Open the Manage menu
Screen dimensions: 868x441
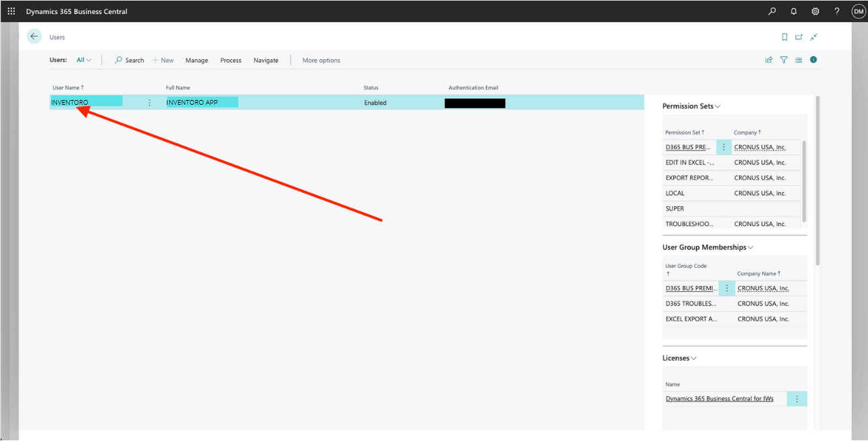point(197,60)
